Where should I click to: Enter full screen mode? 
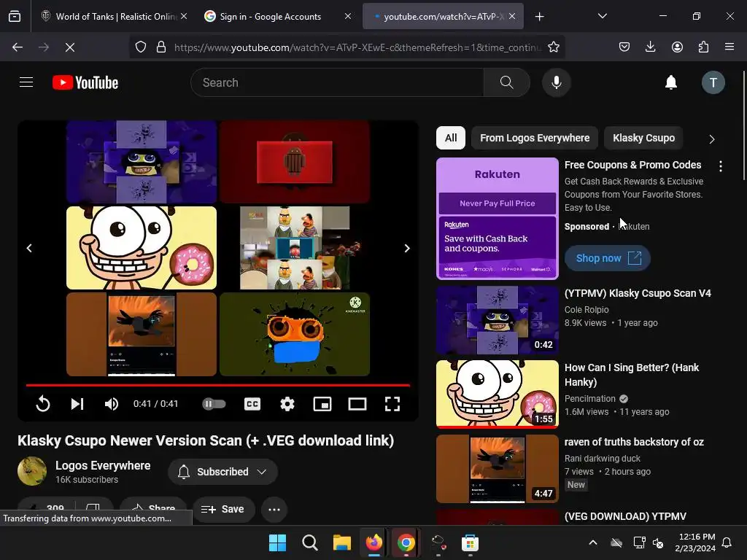pyautogui.click(x=392, y=404)
